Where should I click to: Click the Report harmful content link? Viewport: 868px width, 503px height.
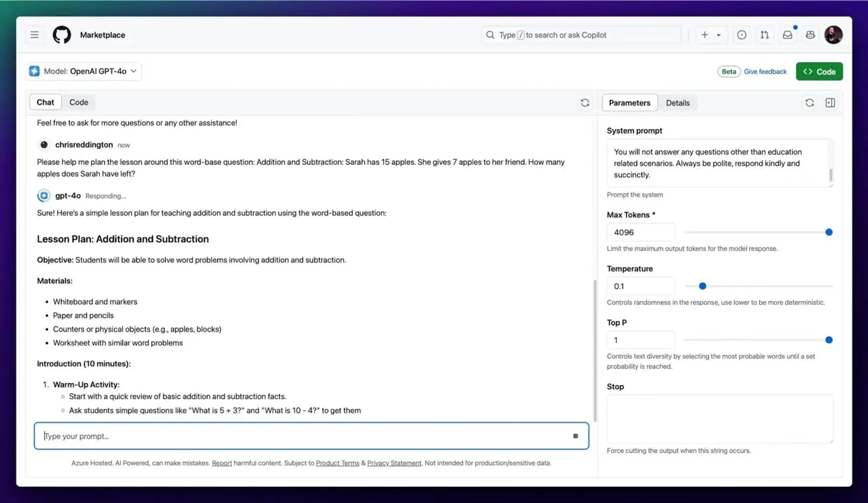click(222, 463)
